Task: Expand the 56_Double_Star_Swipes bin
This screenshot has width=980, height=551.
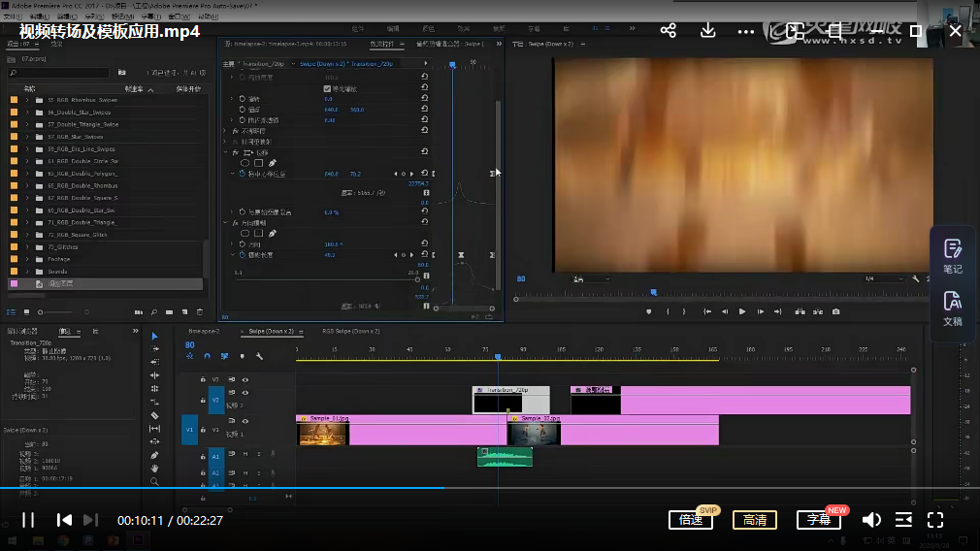Action: [x=27, y=113]
